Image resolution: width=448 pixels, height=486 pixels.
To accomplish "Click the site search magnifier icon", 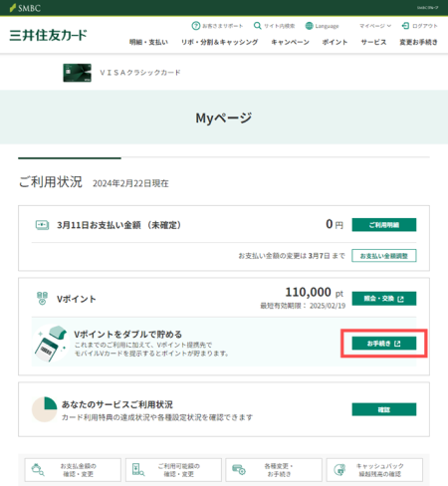I will [x=257, y=26].
